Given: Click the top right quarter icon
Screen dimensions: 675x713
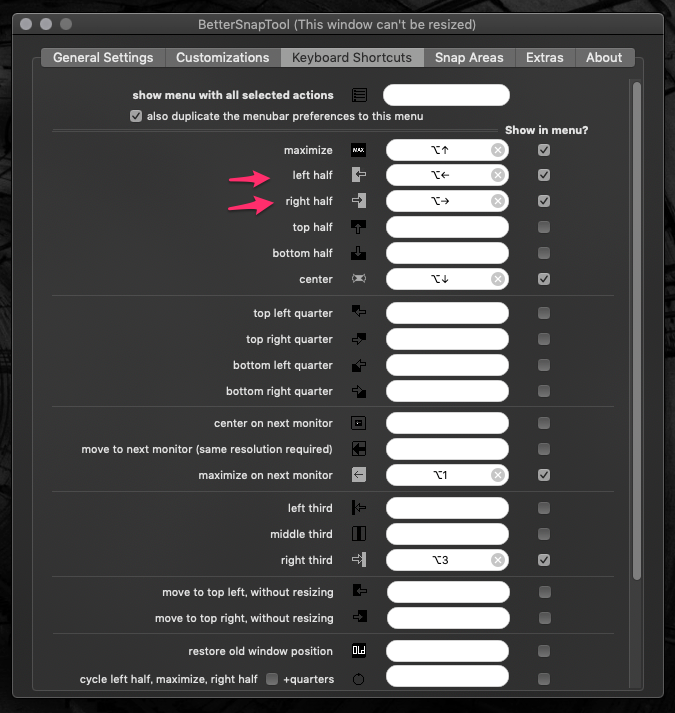Looking at the screenshot, I should pyautogui.click(x=358, y=339).
